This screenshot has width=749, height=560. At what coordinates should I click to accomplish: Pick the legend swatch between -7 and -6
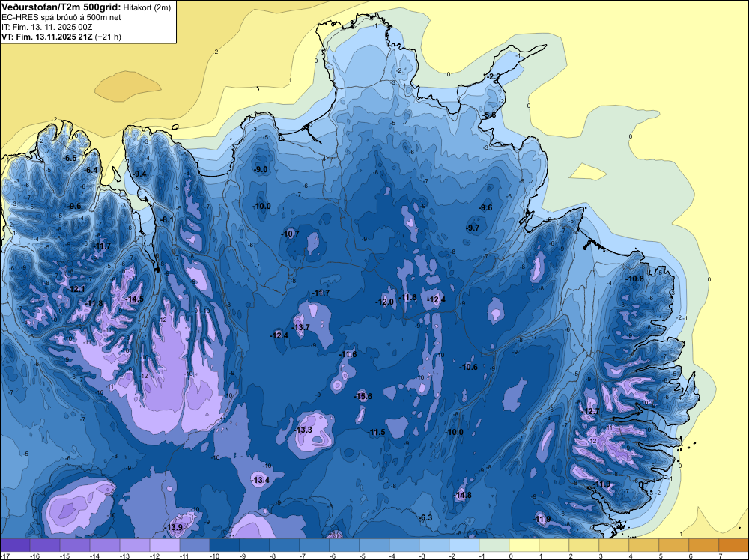click(x=315, y=545)
